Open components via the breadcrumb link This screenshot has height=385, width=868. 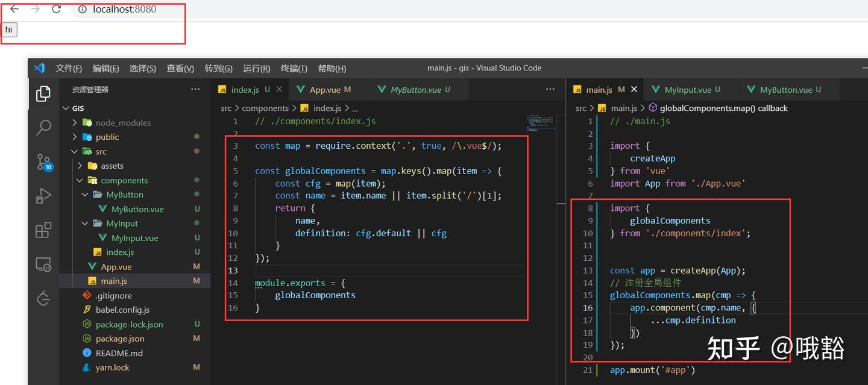(265, 108)
